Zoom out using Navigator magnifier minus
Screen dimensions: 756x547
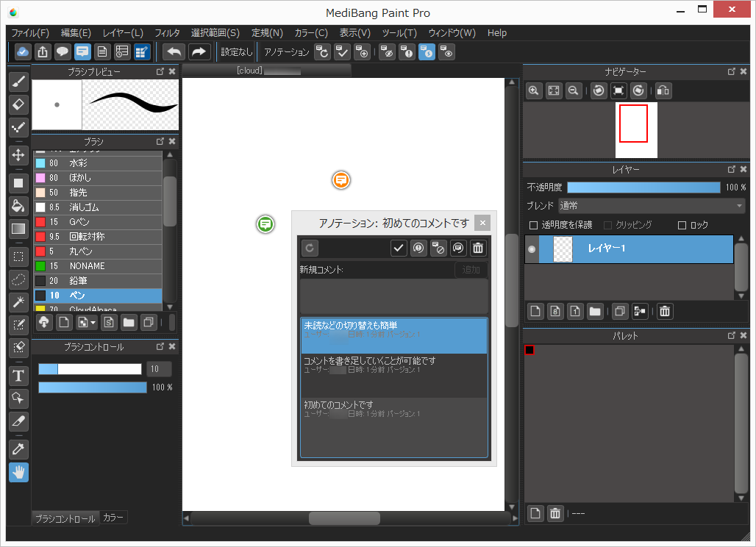(x=574, y=90)
